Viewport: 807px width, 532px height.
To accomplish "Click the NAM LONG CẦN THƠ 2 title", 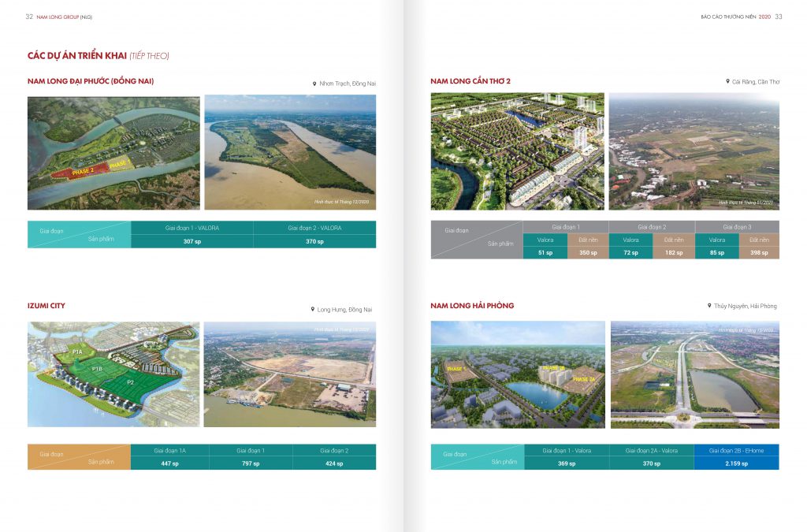I will coord(470,80).
